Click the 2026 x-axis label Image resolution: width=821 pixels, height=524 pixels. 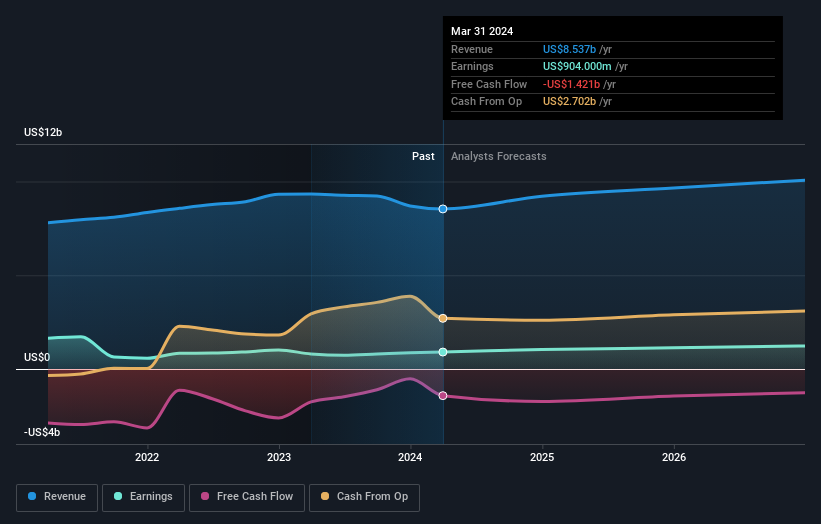point(674,457)
